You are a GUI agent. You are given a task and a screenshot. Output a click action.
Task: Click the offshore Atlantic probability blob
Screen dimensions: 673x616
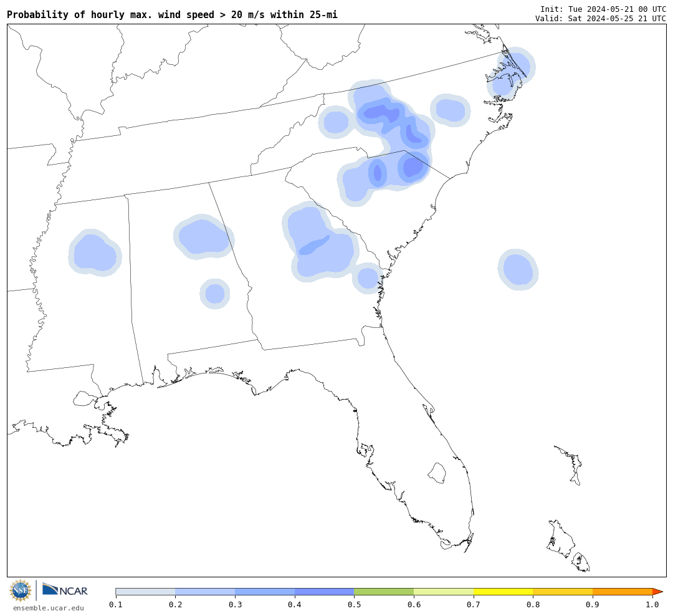pos(518,269)
